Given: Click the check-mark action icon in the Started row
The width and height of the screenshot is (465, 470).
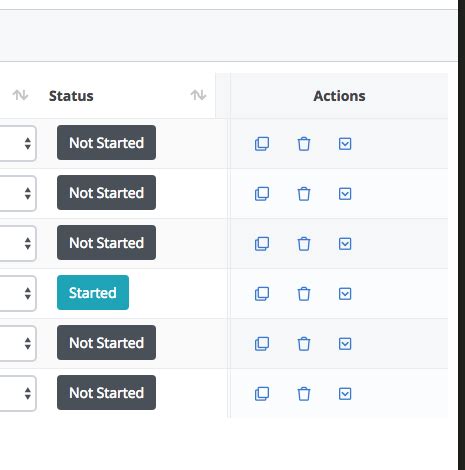Looking at the screenshot, I should [x=345, y=294].
